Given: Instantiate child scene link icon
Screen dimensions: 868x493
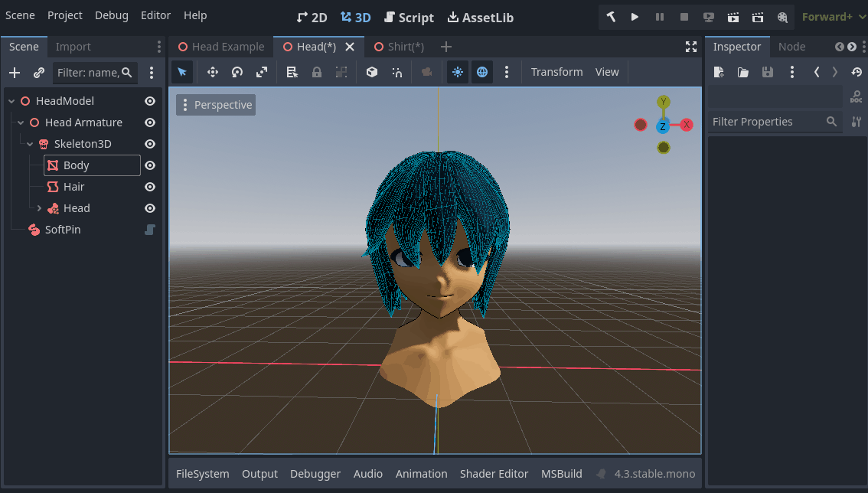Looking at the screenshot, I should pos(39,73).
